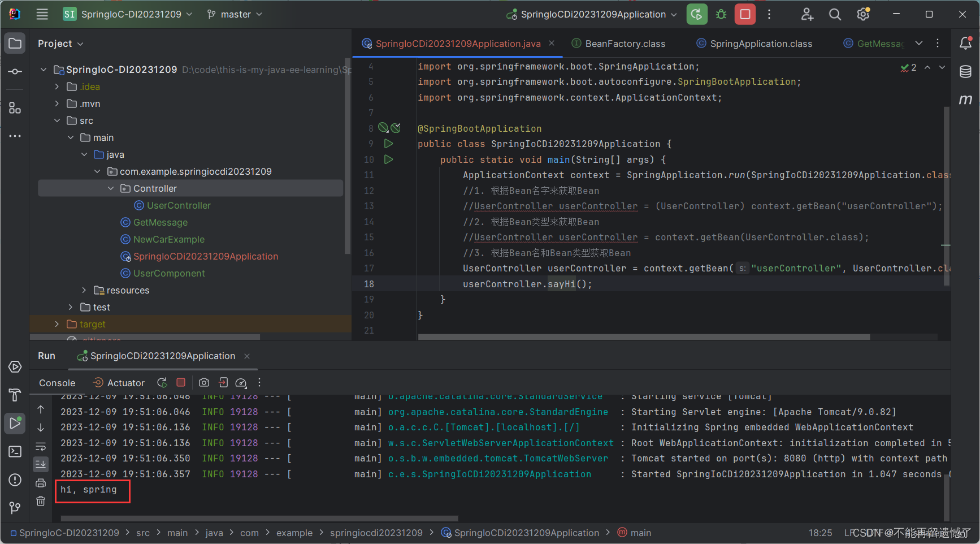Open more actions menu in top toolbar
This screenshot has width=980, height=544.
[769, 14]
